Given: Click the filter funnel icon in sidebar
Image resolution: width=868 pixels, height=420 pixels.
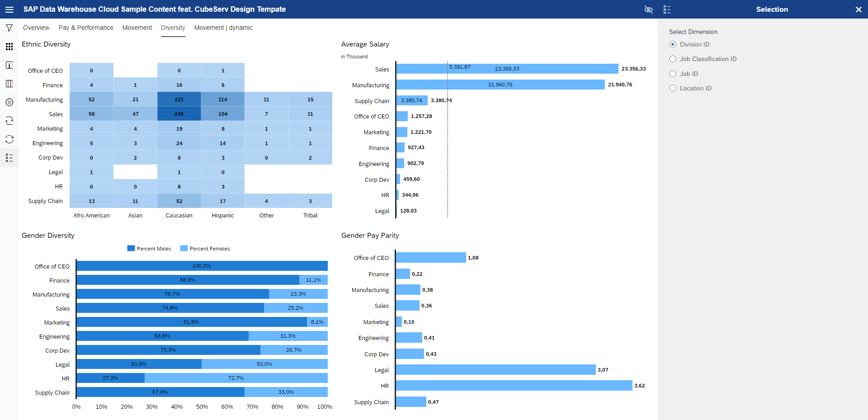Looking at the screenshot, I should coord(9,28).
